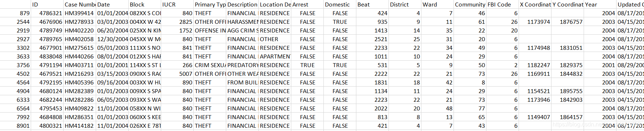Select the Arrest column header
The height and width of the screenshot is (131, 644).
[x=308, y=4]
